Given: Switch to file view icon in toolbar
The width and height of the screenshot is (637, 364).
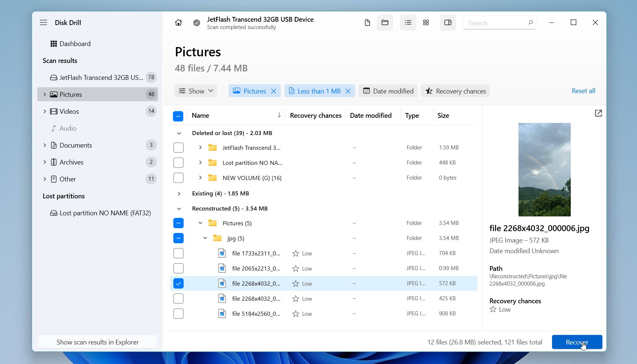Looking at the screenshot, I should coord(367,23).
